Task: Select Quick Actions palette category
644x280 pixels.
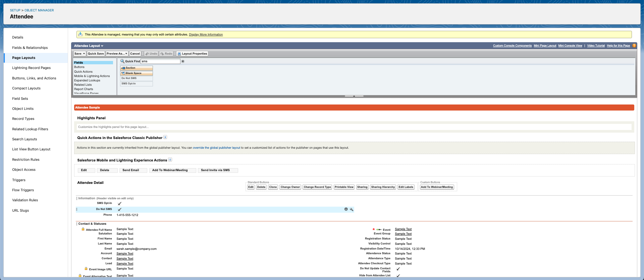Action: [x=83, y=72]
